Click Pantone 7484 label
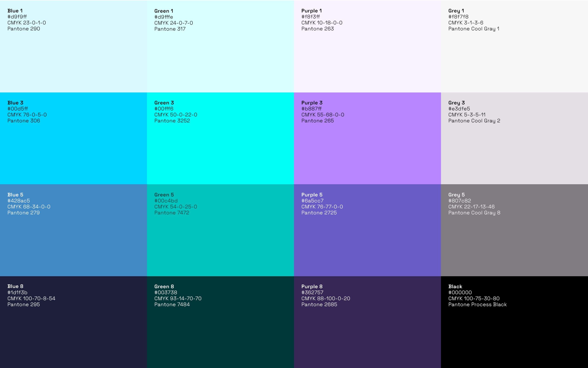Screen dimensions: 588x368 click(x=172, y=305)
